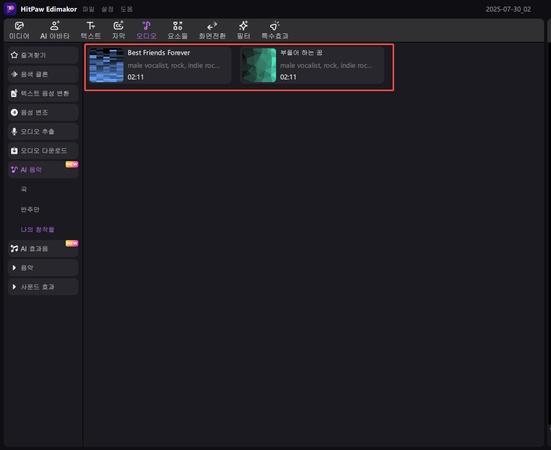Open 즐겨찾기 (Favorites) in the sidebar
Image resolution: width=551 pixels, height=450 pixels.
pyautogui.click(x=43, y=55)
